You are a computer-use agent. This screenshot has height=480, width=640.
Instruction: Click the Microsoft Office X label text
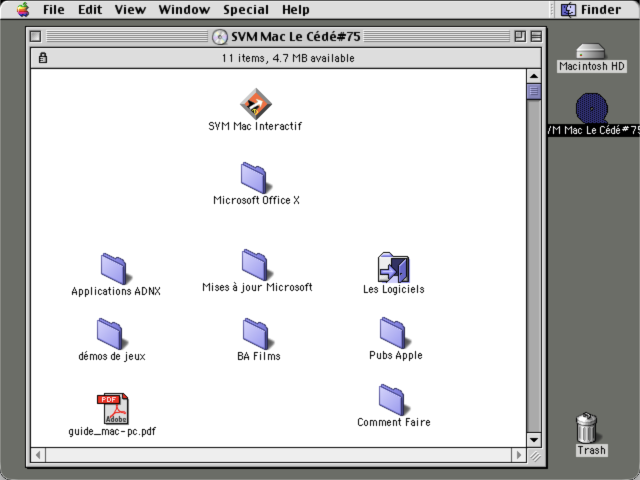pos(256,200)
